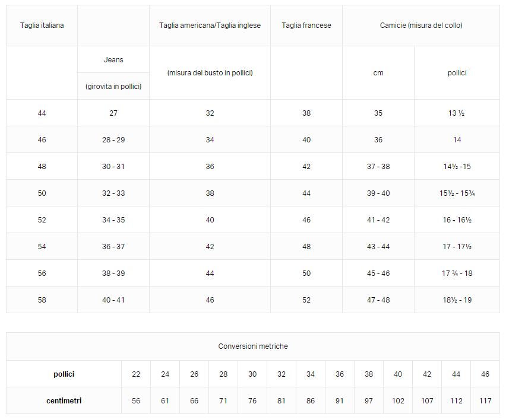Viewport: 506px width, 420px height.
Task: Select the "Camicie (misura del collo)" header
Action: 421,26
